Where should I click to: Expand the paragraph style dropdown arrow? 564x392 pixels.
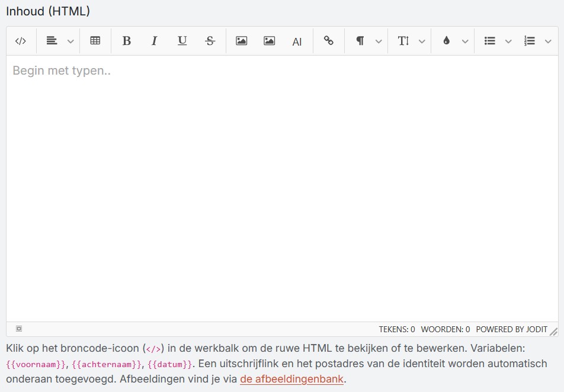(x=379, y=41)
